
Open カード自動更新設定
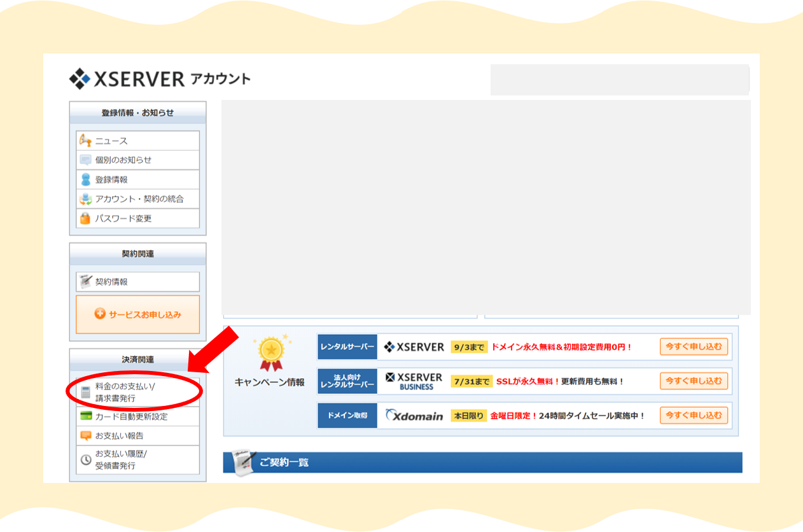point(137,417)
